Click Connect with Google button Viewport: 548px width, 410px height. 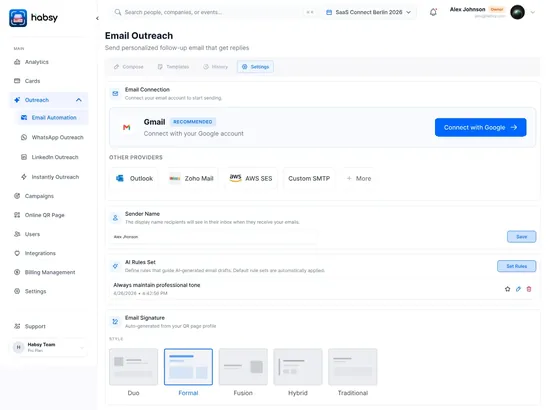[x=481, y=128]
